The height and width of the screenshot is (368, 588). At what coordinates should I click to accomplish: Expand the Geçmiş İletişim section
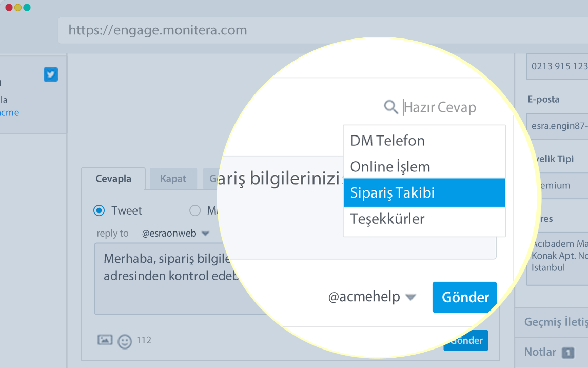[554, 322]
